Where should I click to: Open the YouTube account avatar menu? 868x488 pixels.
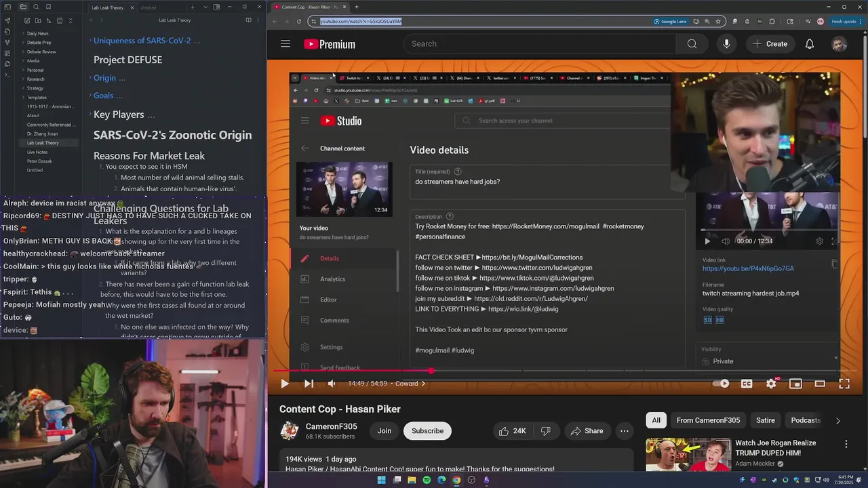tap(840, 44)
